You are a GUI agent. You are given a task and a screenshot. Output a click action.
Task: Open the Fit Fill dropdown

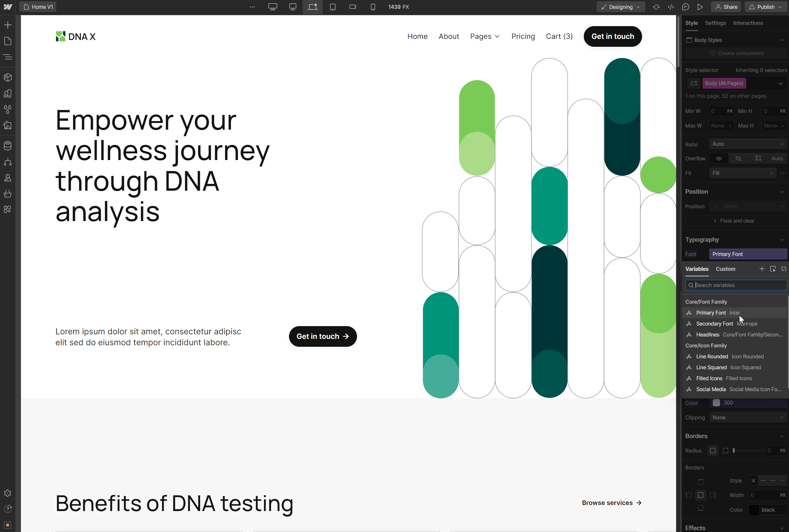pyautogui.click(x=743, y=173)
